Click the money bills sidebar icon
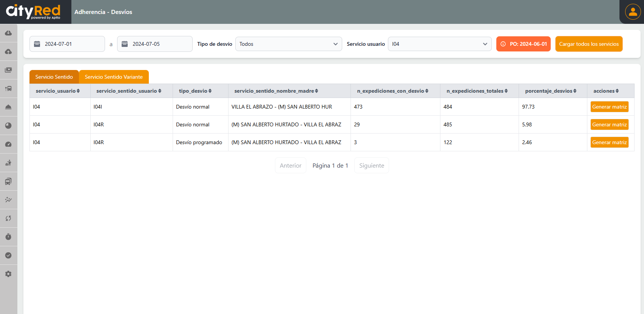Viewport: 644px width, 314px height. tap(8, 70)
